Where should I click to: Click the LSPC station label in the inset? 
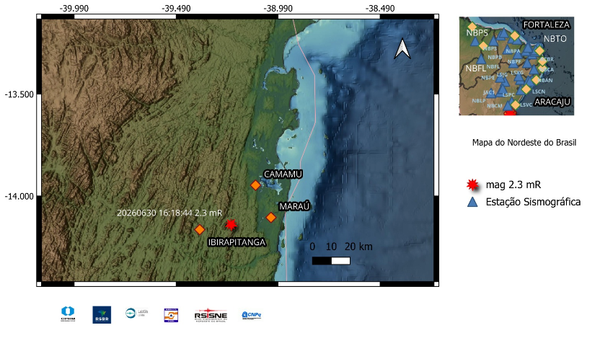coord(508,95)
